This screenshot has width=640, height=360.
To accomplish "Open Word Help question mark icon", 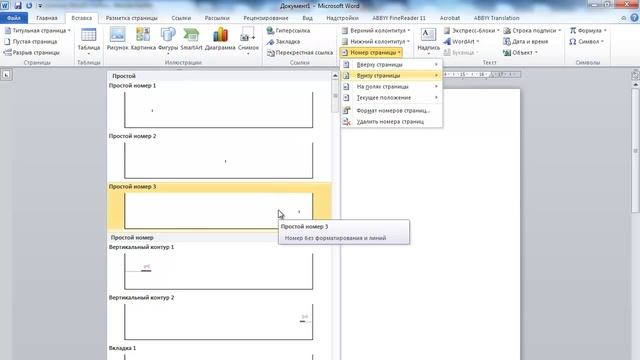I will tap(634, 18).
